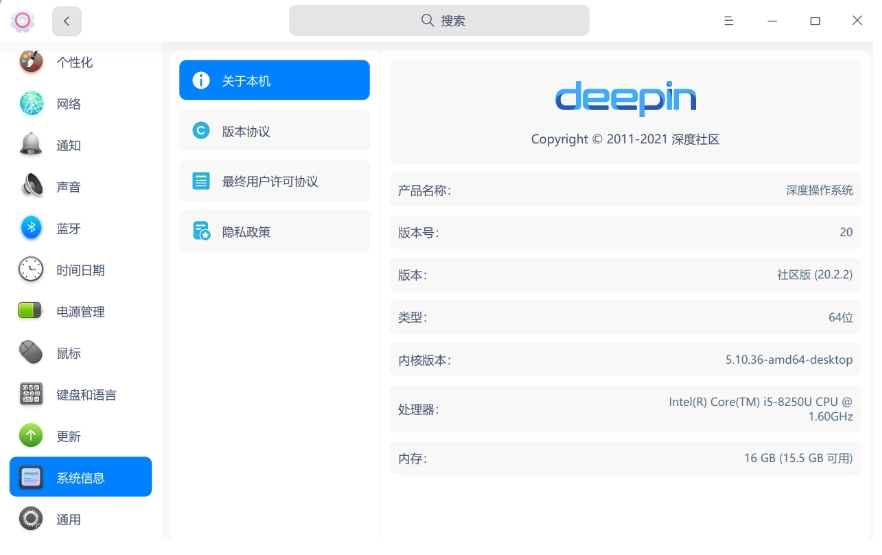The width and height of the screenshot is (882, 555).
Task: Click the processor text Intel(R) Core(TM) i5-8250U
Action: click(760, 409)
